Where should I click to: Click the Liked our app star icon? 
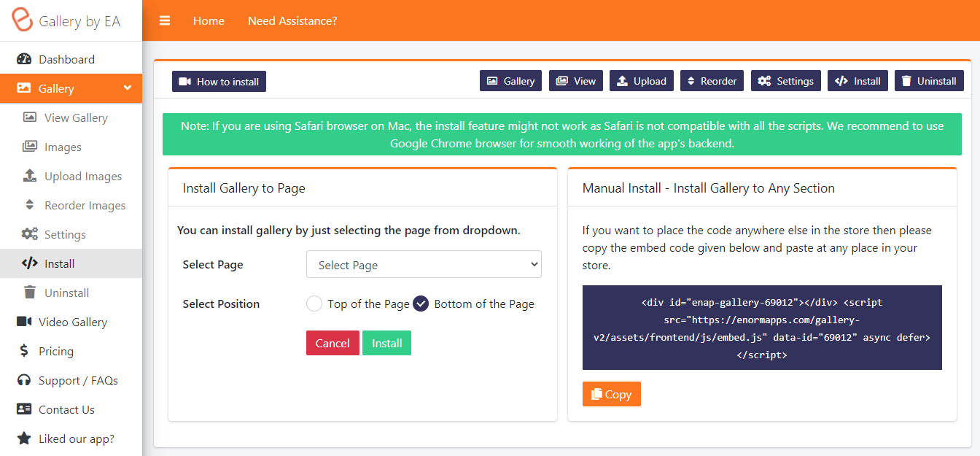click(24, 438)
